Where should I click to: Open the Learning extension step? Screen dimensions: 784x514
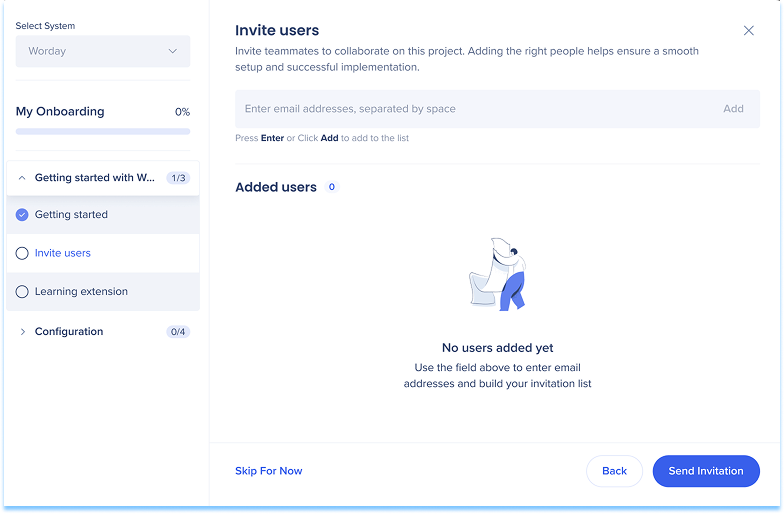point(81,292)
